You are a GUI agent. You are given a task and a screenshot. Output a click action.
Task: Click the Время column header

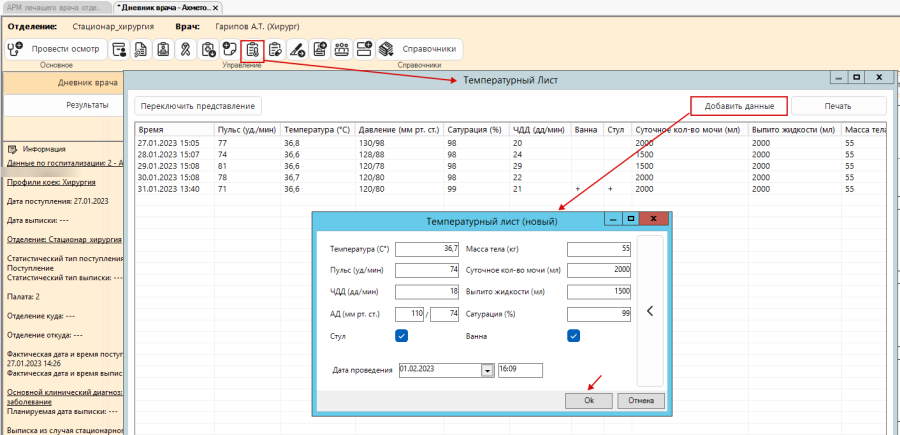pos(174,130)
